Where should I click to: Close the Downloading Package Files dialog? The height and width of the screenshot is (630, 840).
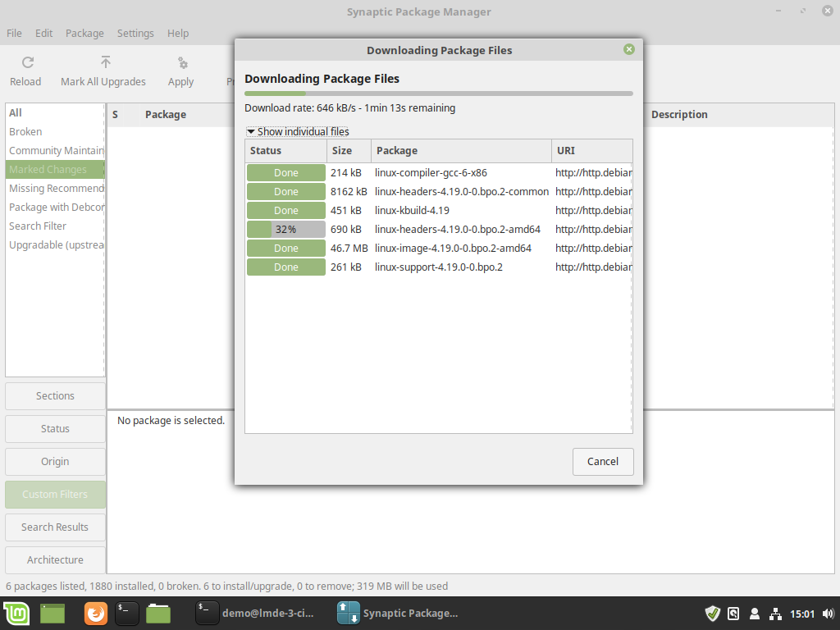(x=629, y=50)
